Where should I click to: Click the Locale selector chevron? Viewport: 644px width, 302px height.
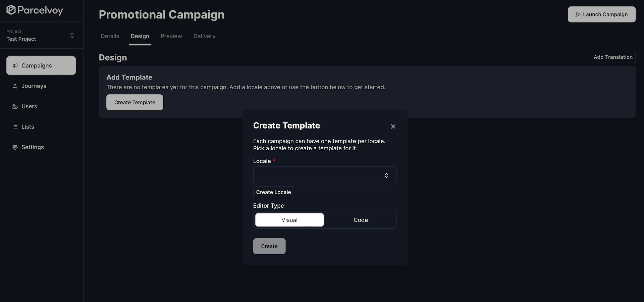click(x=386, y=175)
